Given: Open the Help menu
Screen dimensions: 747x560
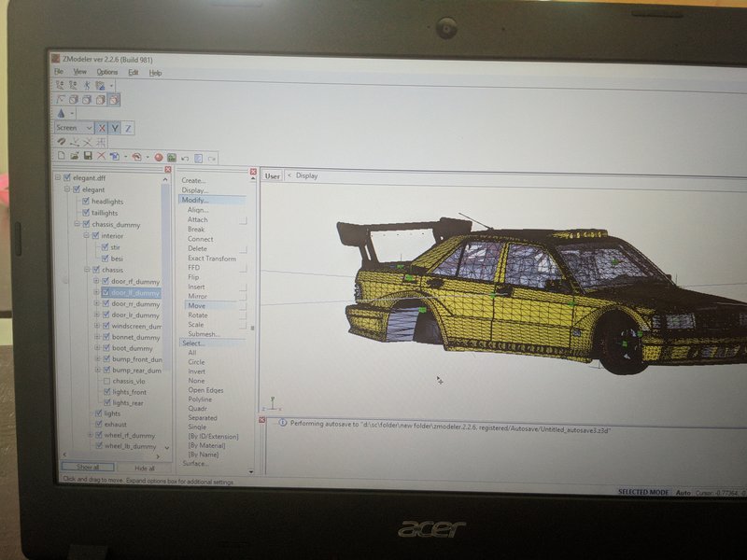Looking at the screenshot, I should pos(155,73).
